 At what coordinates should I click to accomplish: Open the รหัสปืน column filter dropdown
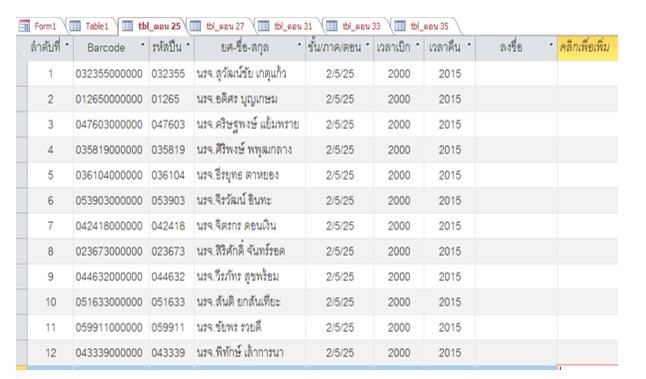click(x=188, y=44)
